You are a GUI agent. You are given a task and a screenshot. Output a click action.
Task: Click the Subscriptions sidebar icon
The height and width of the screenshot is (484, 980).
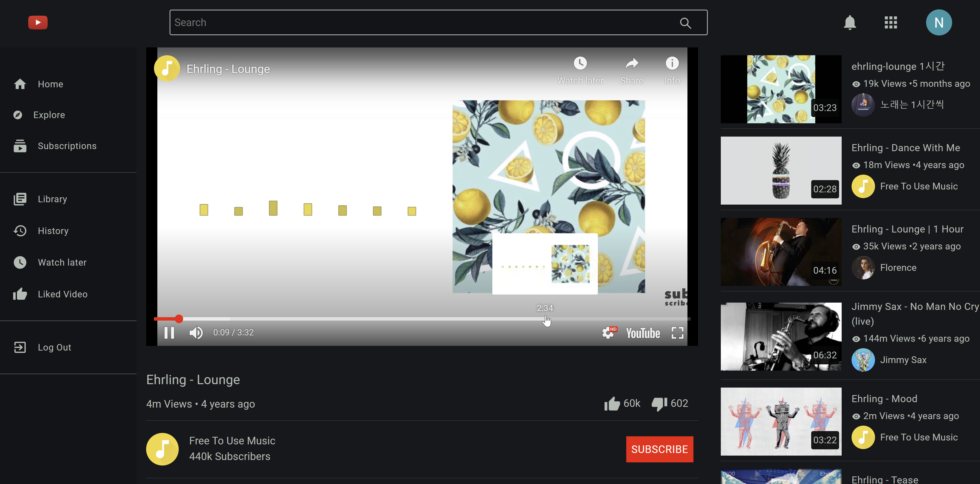point(20,146)
